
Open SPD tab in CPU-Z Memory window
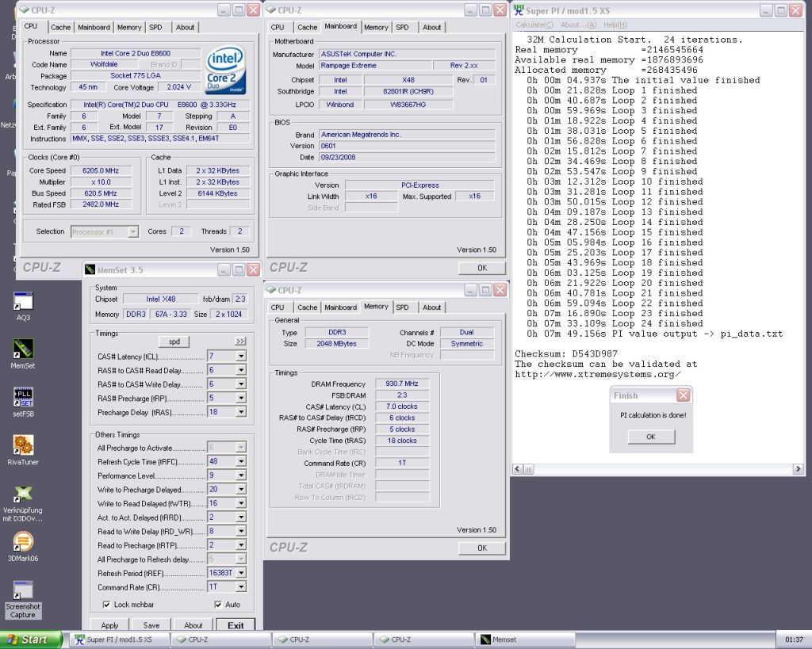tap(402, 307)
